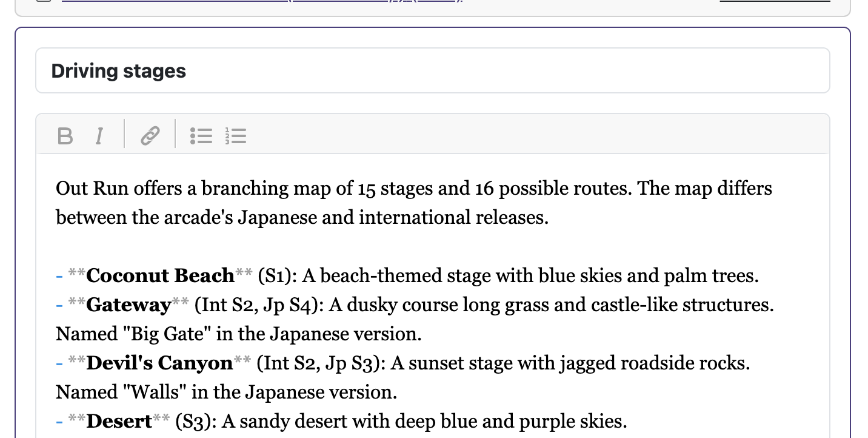Viewport: 868px width, 438px height.
Task: Edit the 'Driving stages' title field
Action: [433, 70]
